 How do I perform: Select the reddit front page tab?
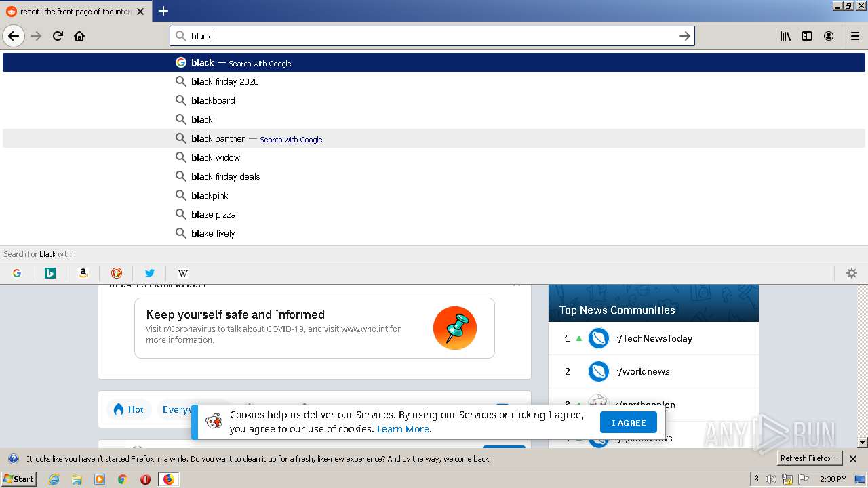75,12
